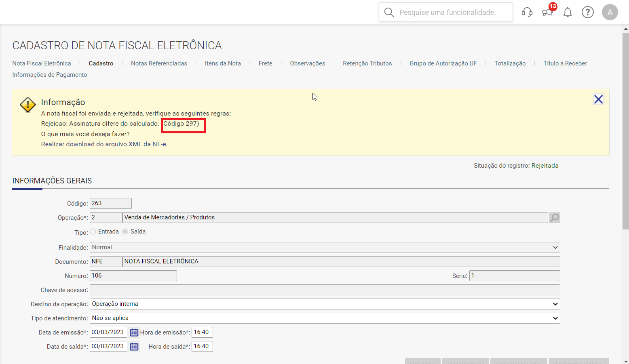
Task: Open the Data de emissão calendar picker
Action: pyautogui.click(x=134, y=332)
